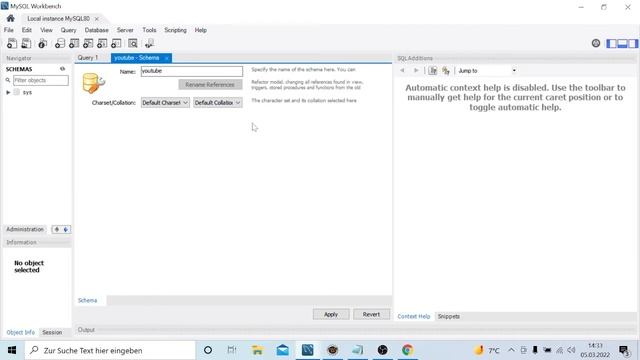Click the Apply button

[x=331, y=314]
